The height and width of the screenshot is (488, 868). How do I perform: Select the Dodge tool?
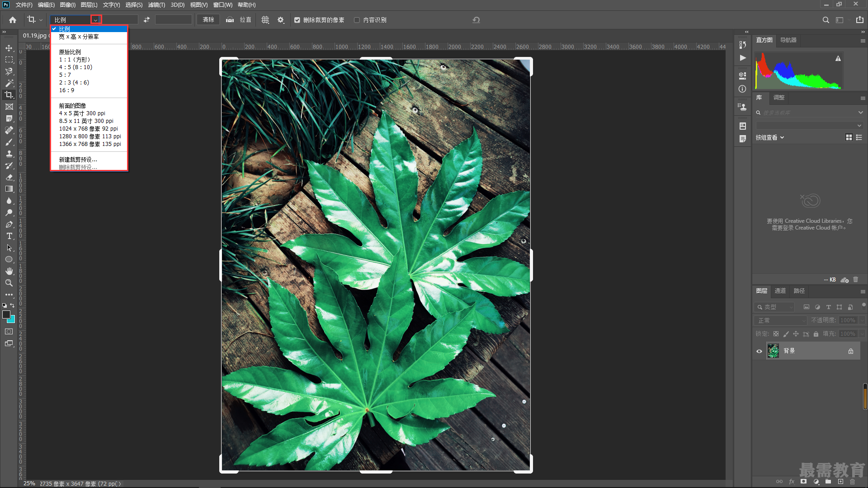(9, 212)
